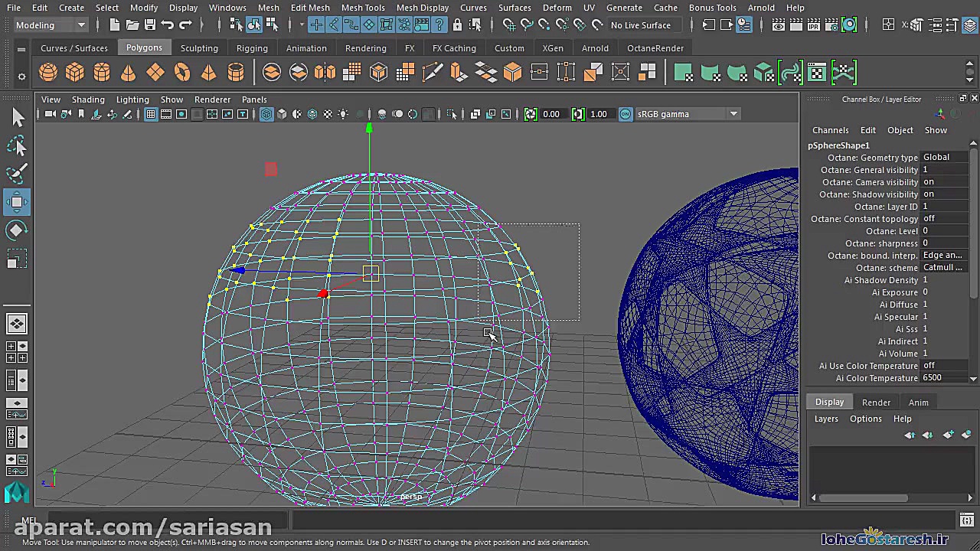Open the Mesh Tools menu
This screenshot has width=980, height=551.
[363, 8]
